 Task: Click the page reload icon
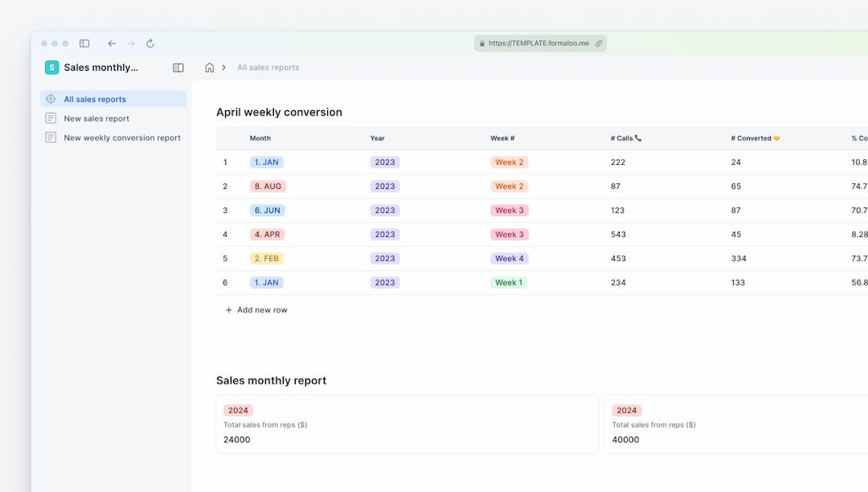(x=150, y=43)
